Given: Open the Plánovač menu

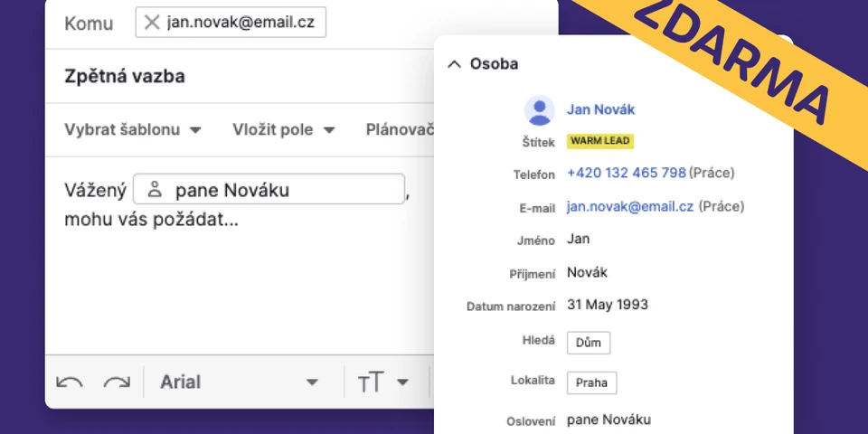Looking at the screenshot, I should (x=400, y=129).
